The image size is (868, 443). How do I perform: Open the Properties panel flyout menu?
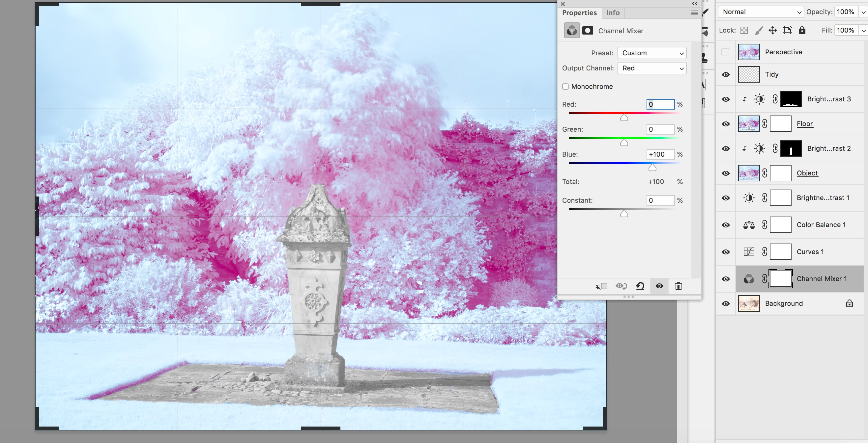pyautogui.click(x=694, y=13)
